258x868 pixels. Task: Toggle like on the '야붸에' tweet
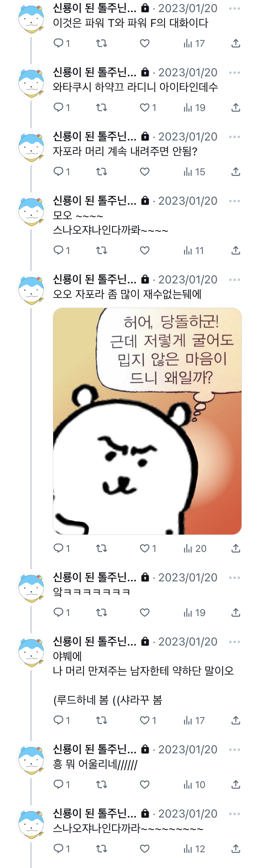pos(148,720)
